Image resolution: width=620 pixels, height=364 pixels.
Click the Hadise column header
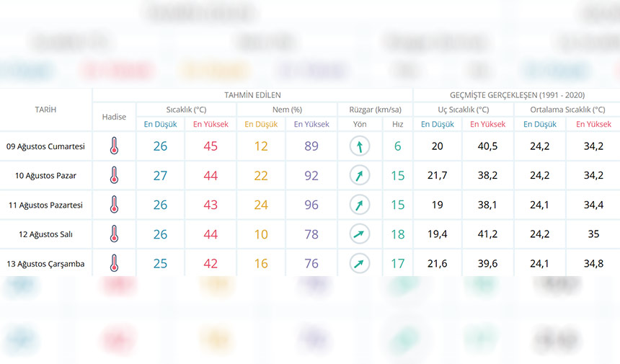[x=114, y=117]
